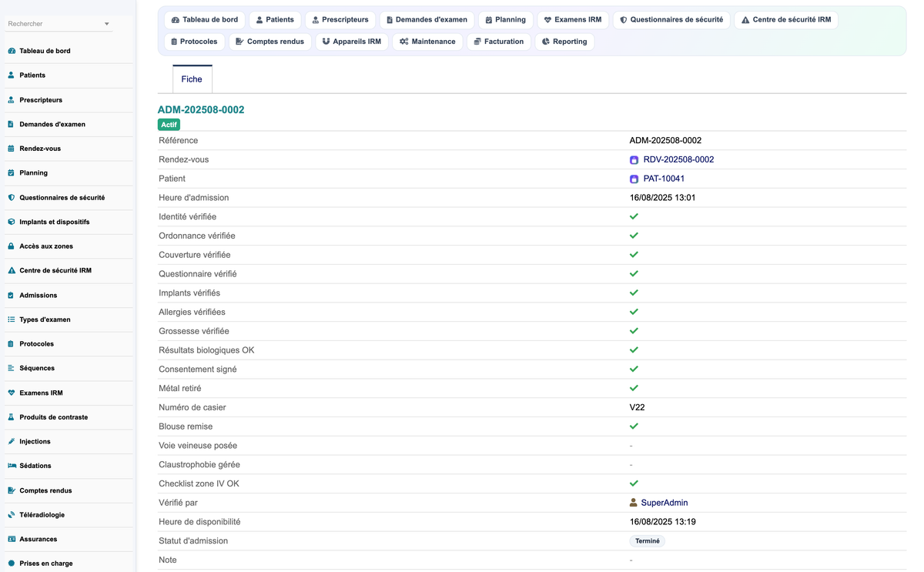Open Planning in top menu
Image resolution: width=924 pixels, height=572 pixels.
click(505, 20)
